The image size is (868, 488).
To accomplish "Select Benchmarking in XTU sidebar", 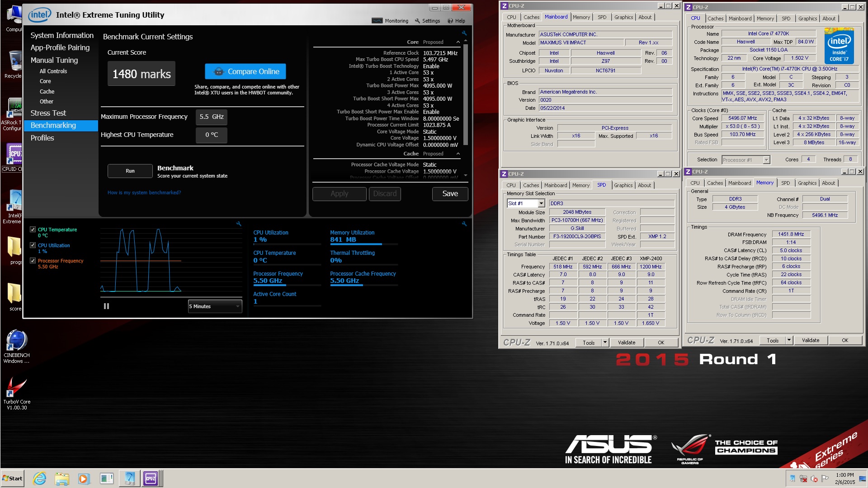I will [x=61, y=125].
